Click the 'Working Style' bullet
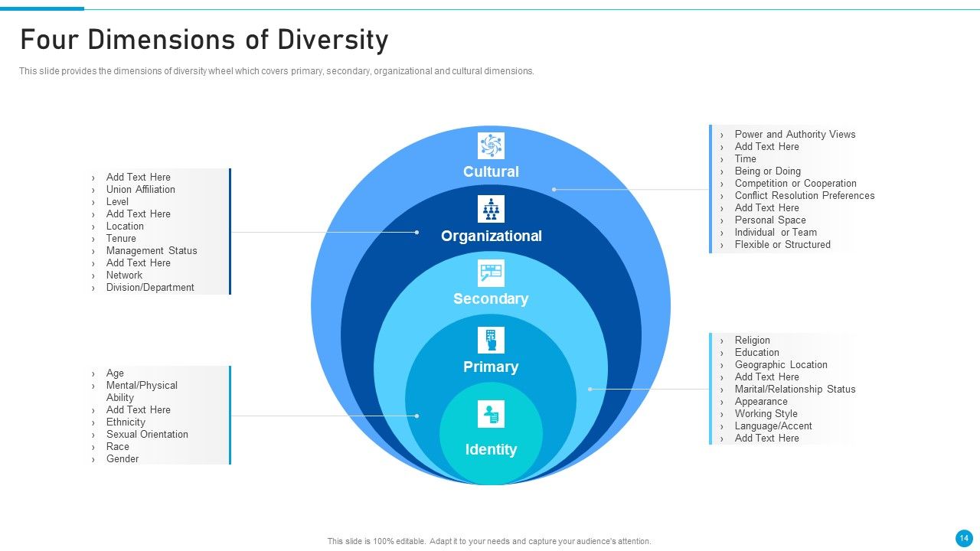This screenshot has width=980, height=551. 766,414
